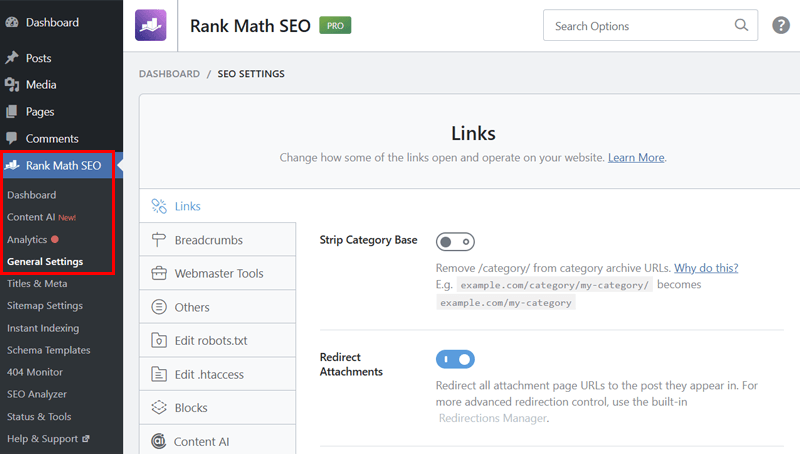
Task: Open the Breadcrumbs settings tab
Action: pos(217,240)
